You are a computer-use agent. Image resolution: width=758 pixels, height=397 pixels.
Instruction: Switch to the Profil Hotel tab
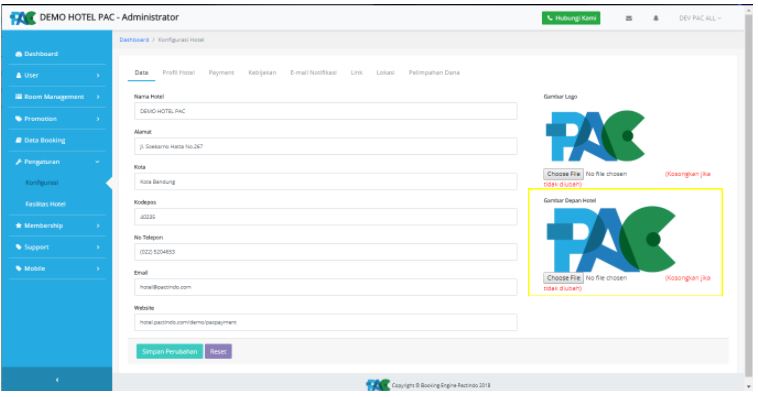click(178, 73)
